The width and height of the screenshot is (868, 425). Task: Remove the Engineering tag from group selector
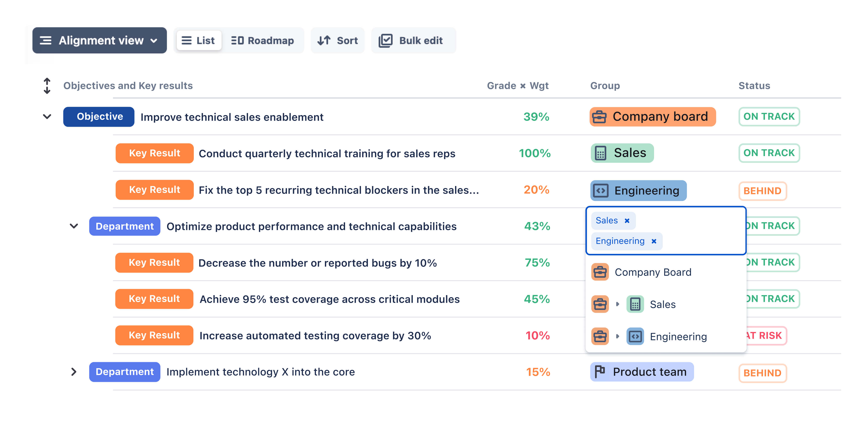(x=654, y=241)
